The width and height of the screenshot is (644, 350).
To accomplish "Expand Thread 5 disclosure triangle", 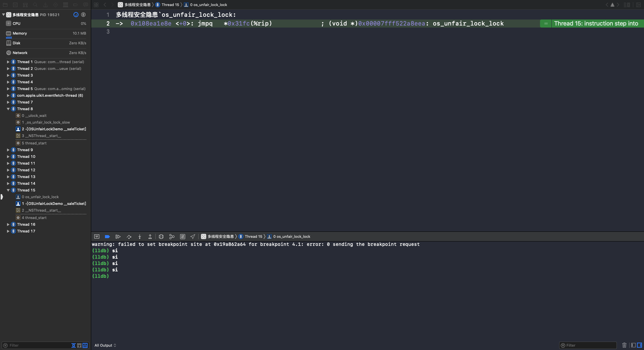I will coord(8,89).
